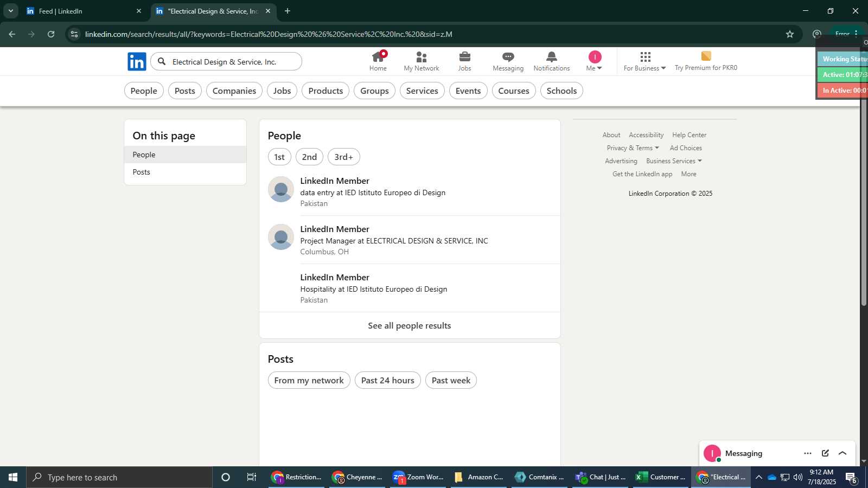Expand Business Services dropdown

coord(674,161)
